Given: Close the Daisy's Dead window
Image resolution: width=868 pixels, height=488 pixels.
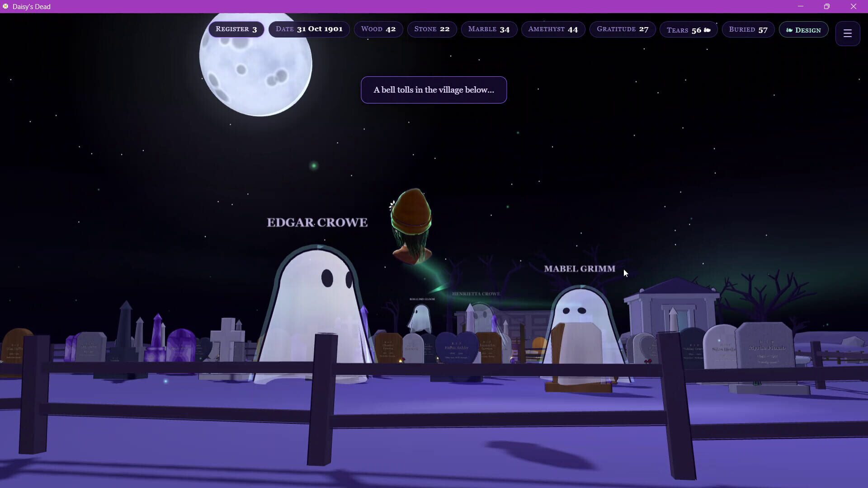Looking at the screenshot, I should point(853,6).
